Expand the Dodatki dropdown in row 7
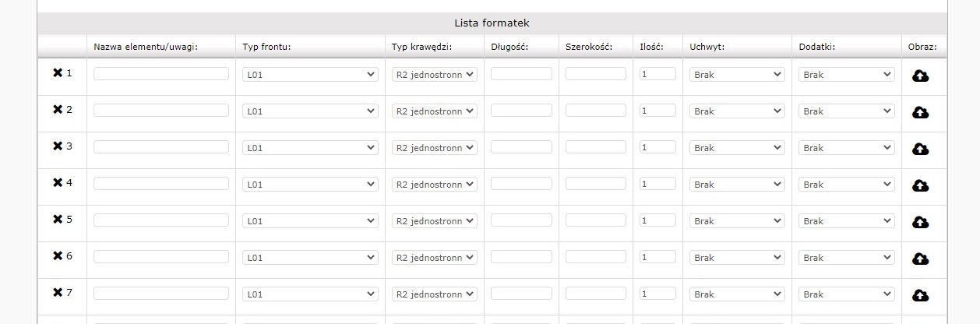The width and height of the screenshot is (980, 324). coord(846,294)
